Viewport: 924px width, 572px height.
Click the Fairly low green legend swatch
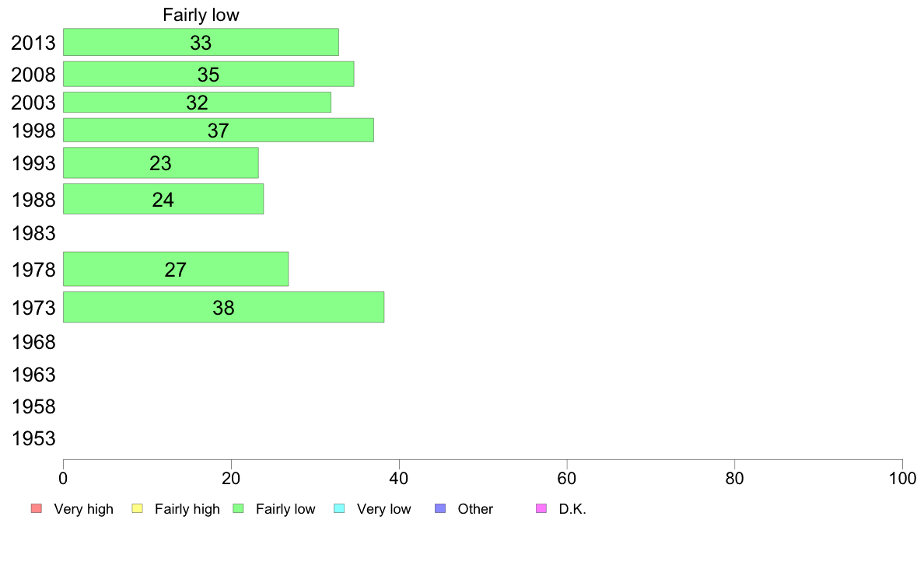[238, 508]
